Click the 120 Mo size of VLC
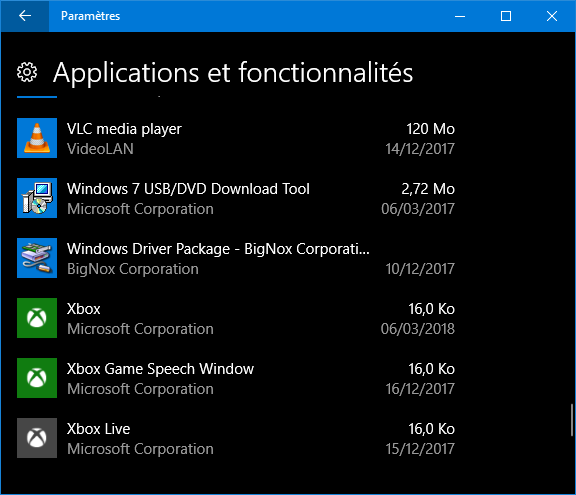Image resolution: width=576 pixels, height=495 pixels. click(431, 129)
